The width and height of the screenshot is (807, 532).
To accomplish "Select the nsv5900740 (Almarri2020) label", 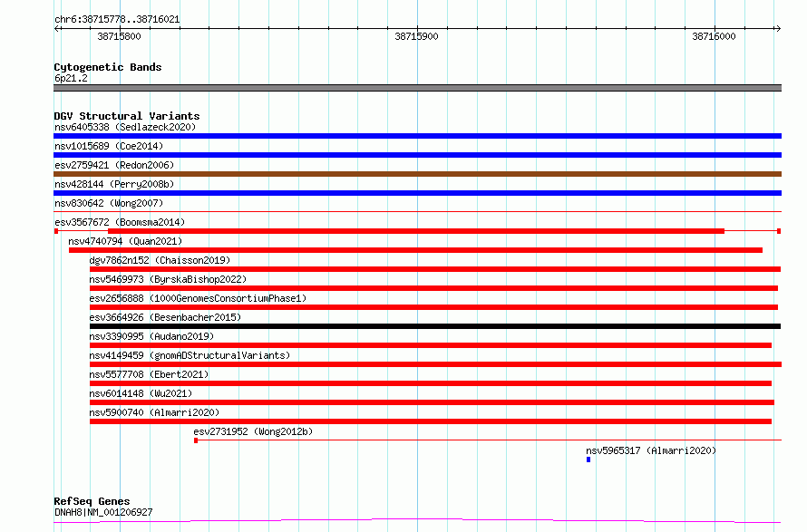I will click(x=154, y=412).
